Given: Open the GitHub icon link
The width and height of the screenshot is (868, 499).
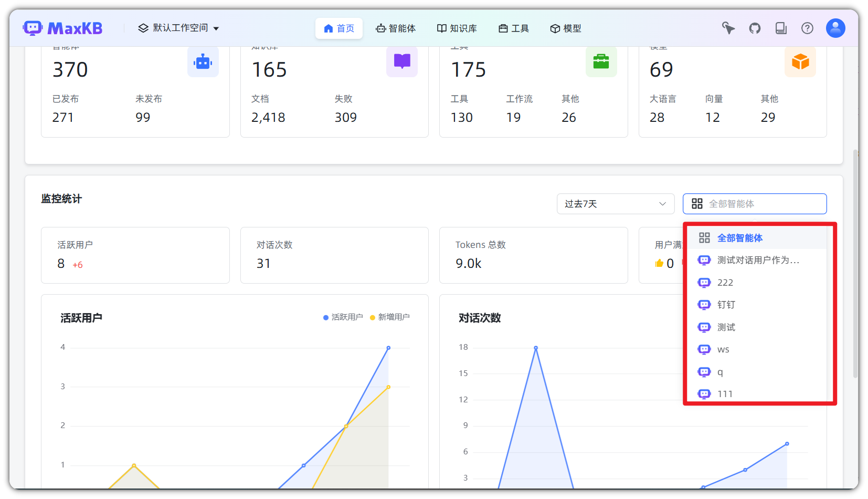Looking at the screenshot, I should (755, 28).
